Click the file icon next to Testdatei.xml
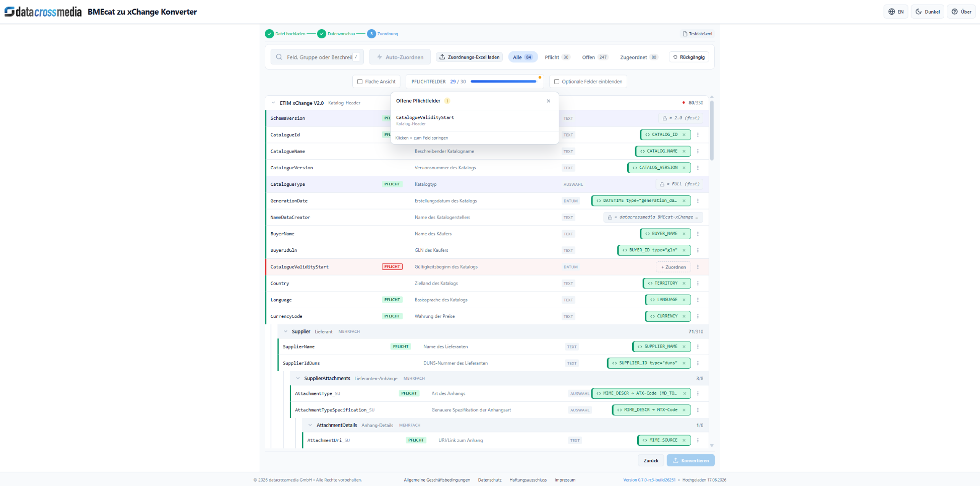The image size is (980, 486). point(685,34)
